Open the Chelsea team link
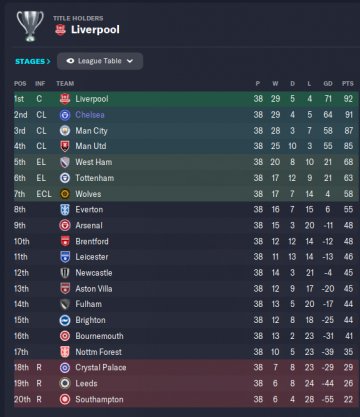Image resolution: width=360 pixels, height=417 pixels. point(90,115)
